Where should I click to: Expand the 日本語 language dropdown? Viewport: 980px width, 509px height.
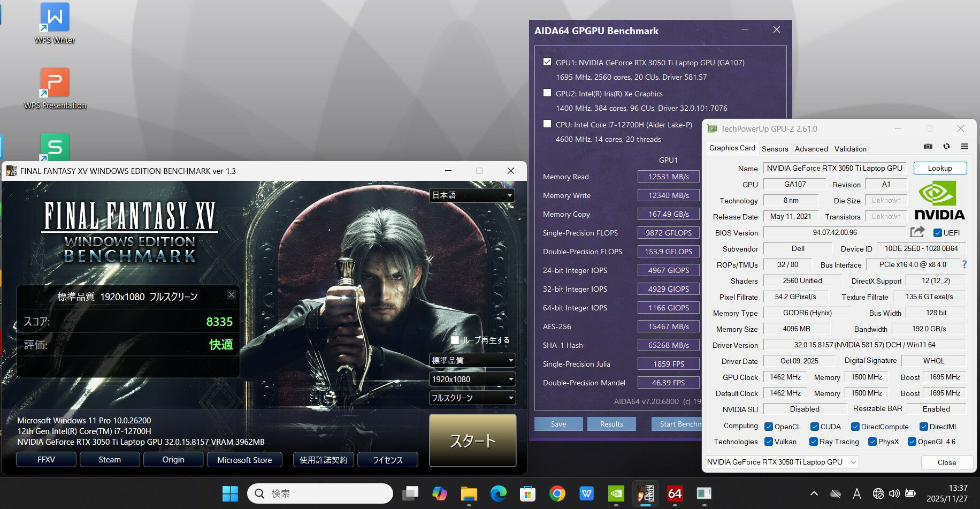click(472, 195)
